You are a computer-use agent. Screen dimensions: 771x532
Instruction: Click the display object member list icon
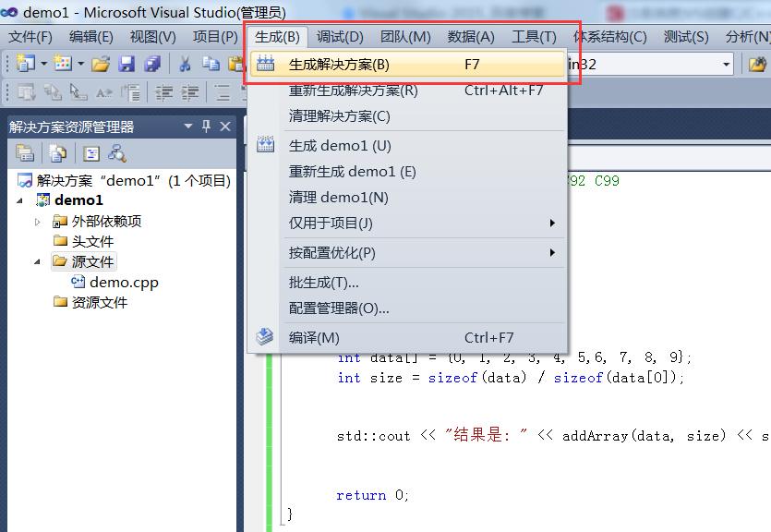26,92
